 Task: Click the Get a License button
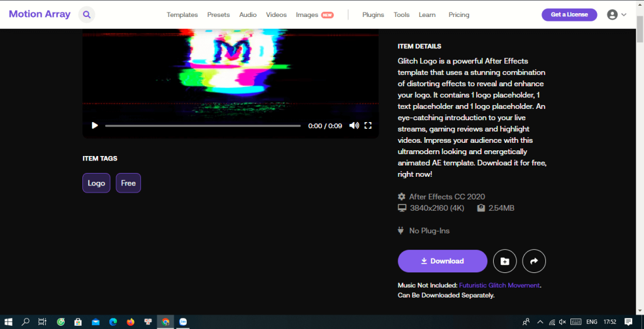point(569,14)
